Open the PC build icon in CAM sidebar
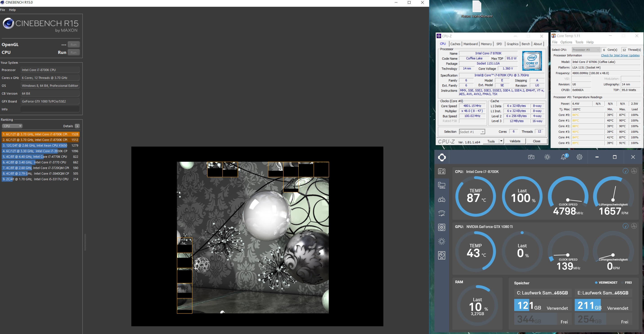The height and width of the screenshot is (334, 644). click(x=442, y=185)
